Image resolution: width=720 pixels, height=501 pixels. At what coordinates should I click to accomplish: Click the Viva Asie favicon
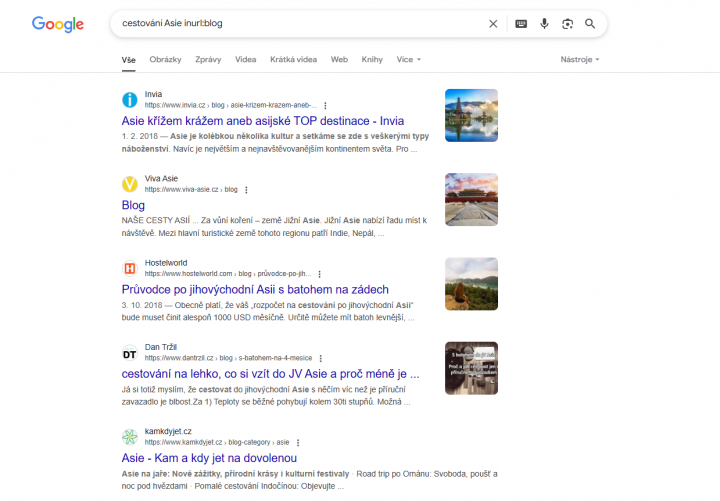[129, 184]
